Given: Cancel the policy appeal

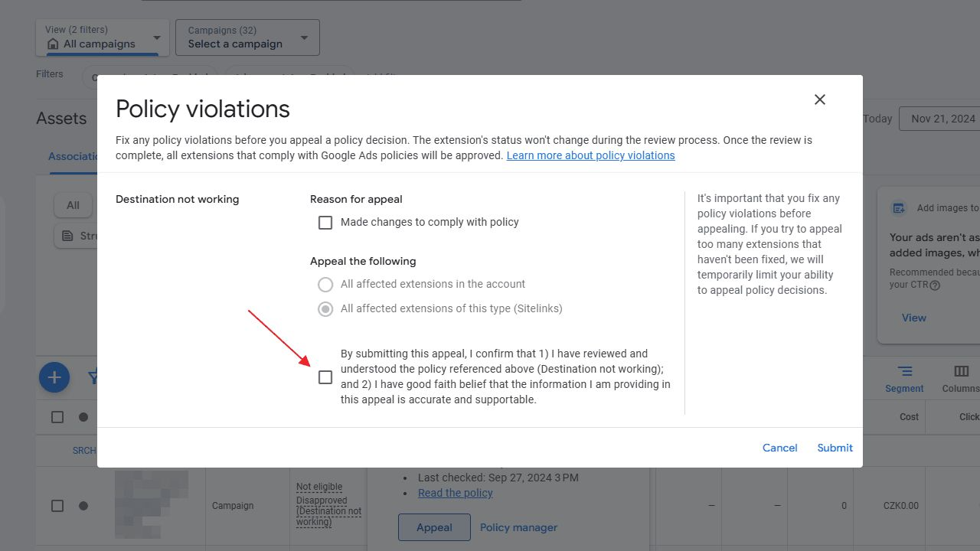Looking at the screenshot, I should pyautogui.click(x=779, y=448).
